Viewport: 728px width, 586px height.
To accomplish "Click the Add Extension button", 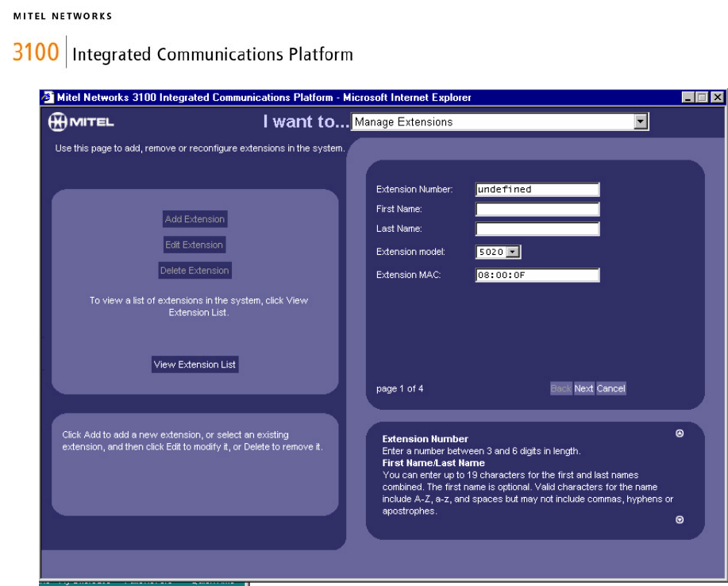I will click(195, 219).
